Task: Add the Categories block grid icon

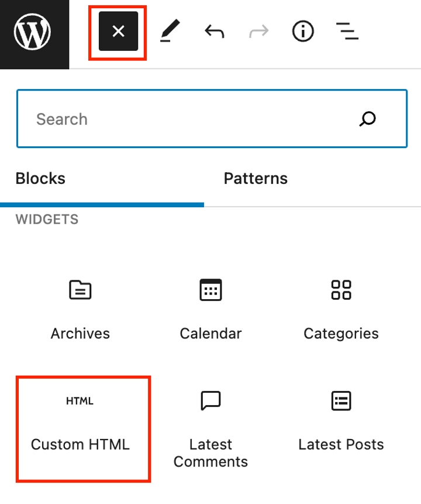Action: click(341, 290)
